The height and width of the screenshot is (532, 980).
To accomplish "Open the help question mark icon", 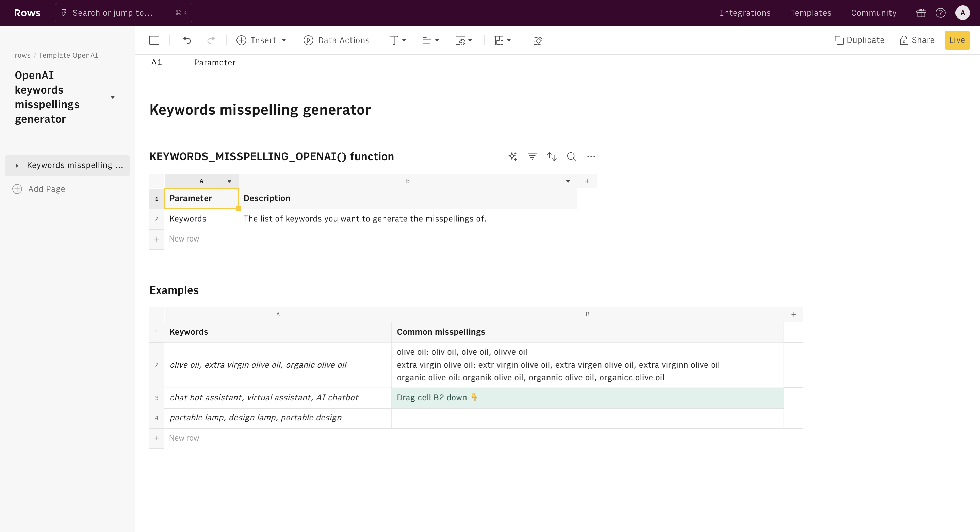I will (941, 13).
